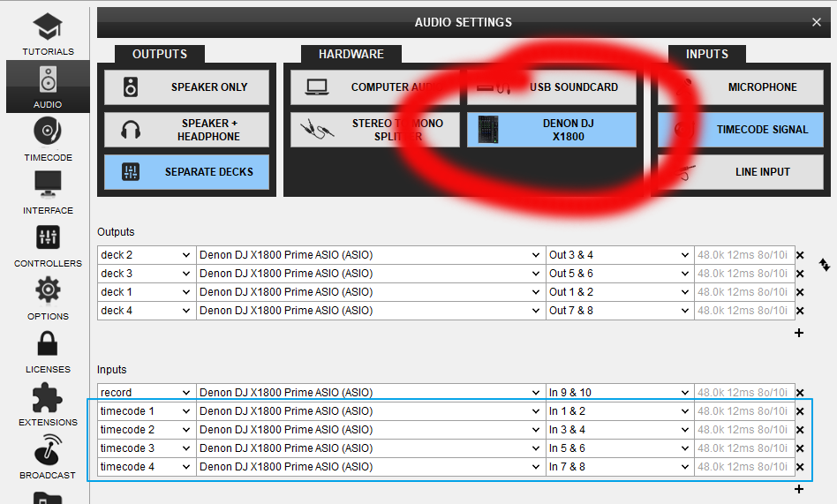837x504 pixels.
Task: Remove the deck 4 output row
Action: (800, 311)
